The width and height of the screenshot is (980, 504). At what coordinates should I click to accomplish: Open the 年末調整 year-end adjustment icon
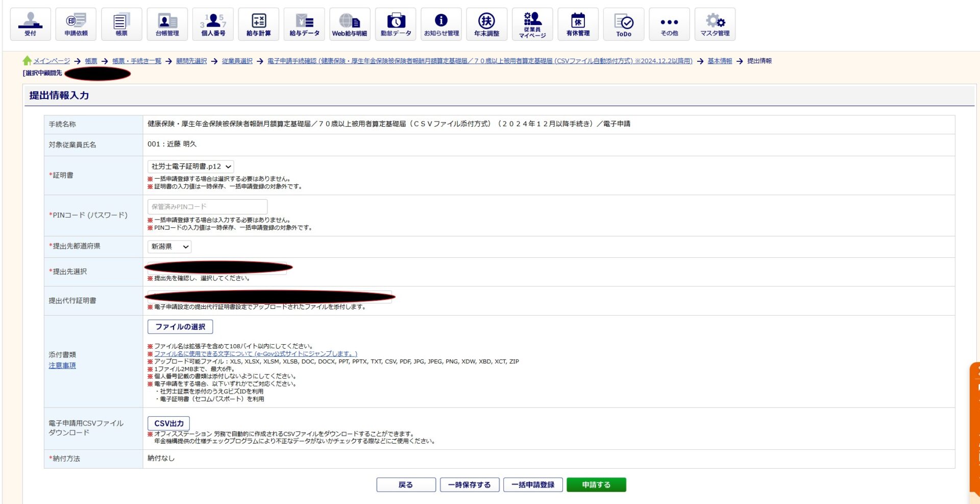[x=486, y=24]
